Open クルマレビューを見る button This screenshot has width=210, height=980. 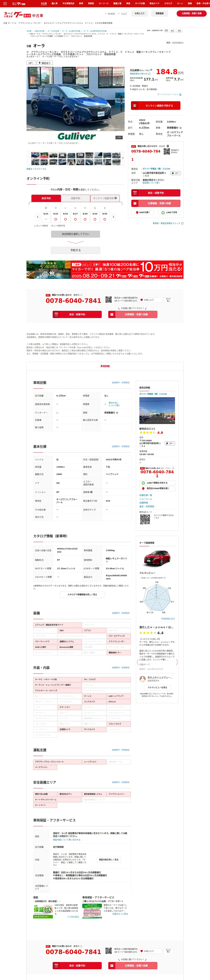pyautogui.click(x=157, y=687)
